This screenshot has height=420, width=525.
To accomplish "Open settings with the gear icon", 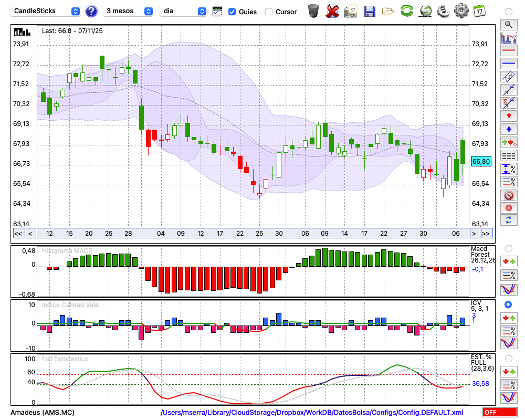I will [461, 10].
